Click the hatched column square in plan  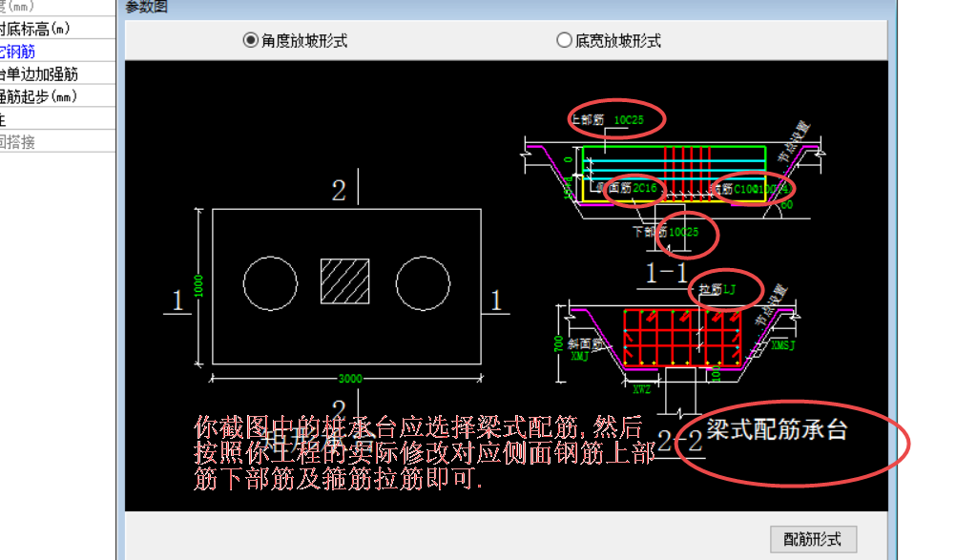344,281
